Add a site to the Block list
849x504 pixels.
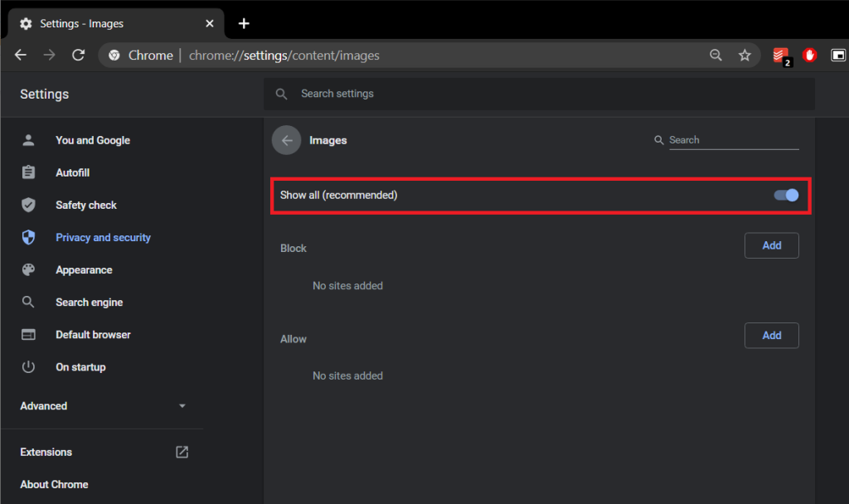coord(771,245)
